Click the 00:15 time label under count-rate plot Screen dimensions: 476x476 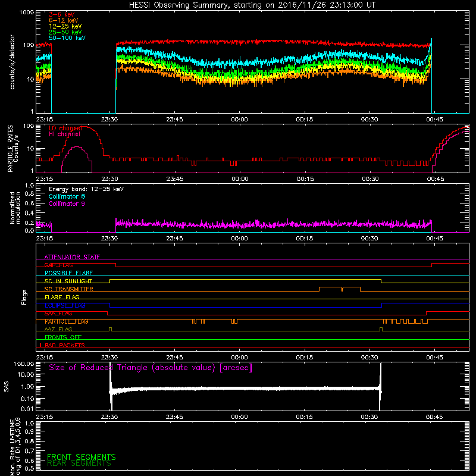pyautogui.click(x=305, y=120)
